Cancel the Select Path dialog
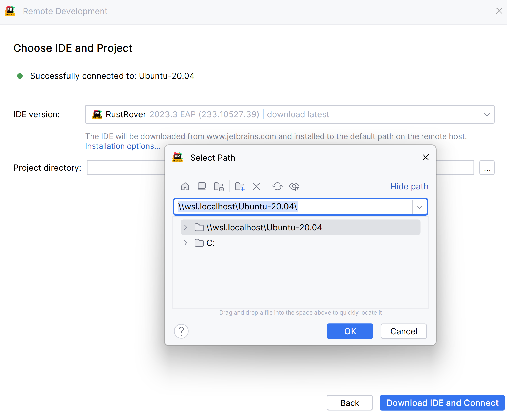507x420 pixels. tap(403, 331)
